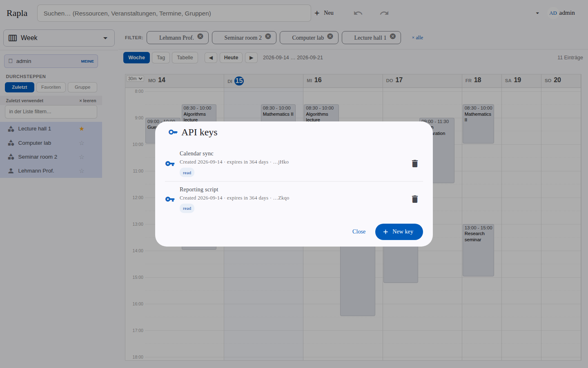Open Wednesday Algorithms lecture event
This screenshot has width=588, height=368.
321,113
